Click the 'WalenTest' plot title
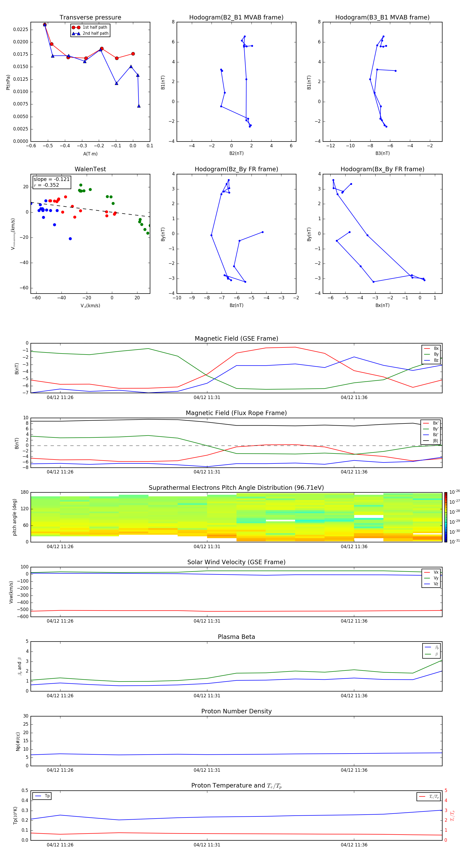Image resolution: width=473 pixels, height=868 pixels. (x=90, y=169)
